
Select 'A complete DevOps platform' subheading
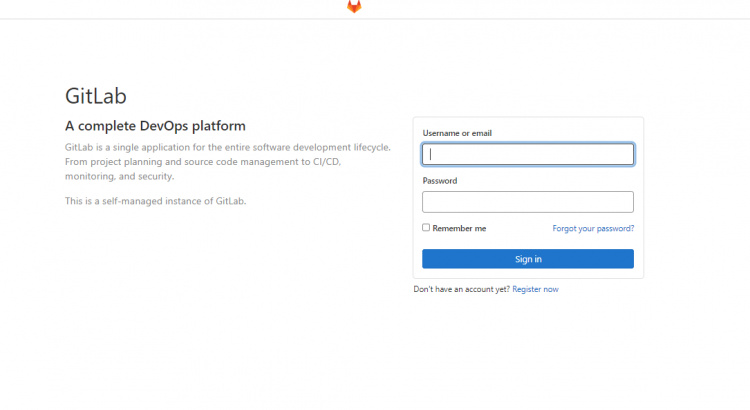155,126
